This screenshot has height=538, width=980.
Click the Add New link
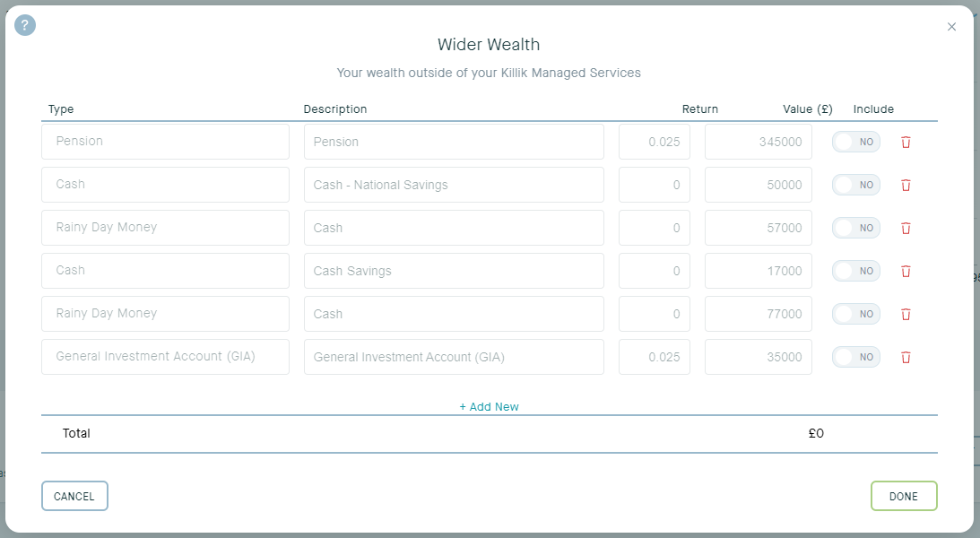point(489,407)
